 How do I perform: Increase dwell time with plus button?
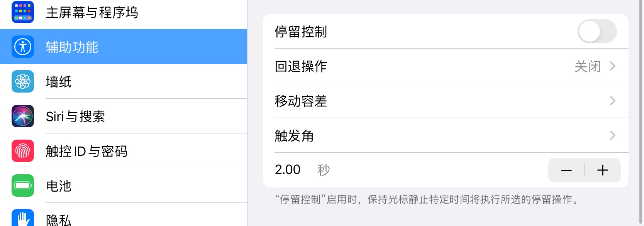602,170
